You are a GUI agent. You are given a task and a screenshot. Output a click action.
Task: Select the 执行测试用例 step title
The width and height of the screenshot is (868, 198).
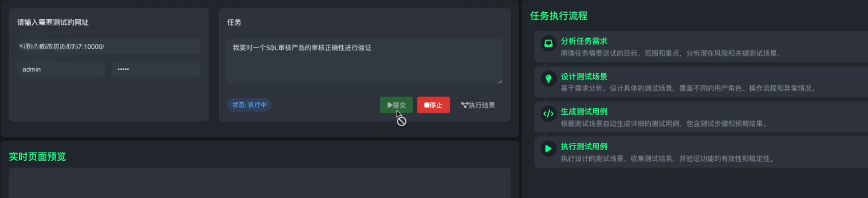click(x=584, y=147)
